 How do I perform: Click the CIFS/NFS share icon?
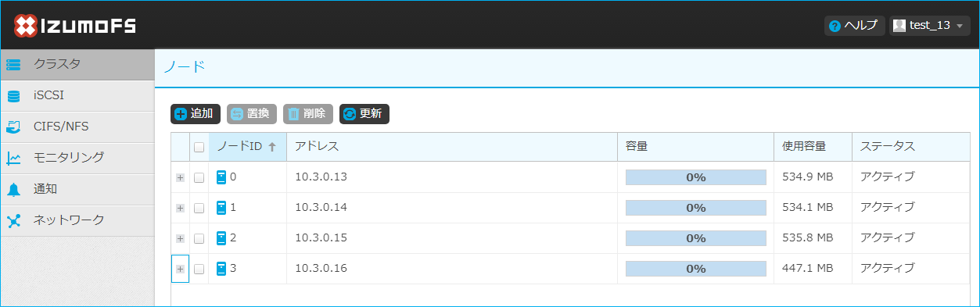tap(13, 127)
